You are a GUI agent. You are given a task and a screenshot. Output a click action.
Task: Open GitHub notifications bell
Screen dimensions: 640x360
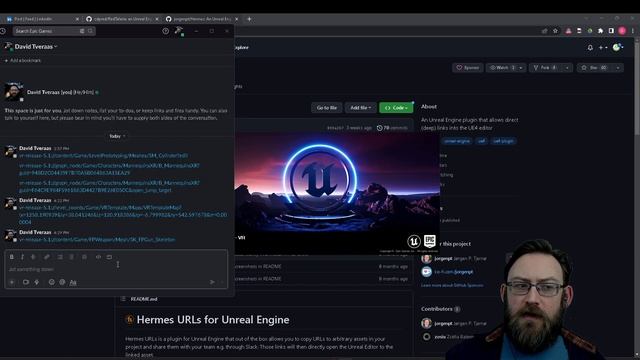pyautogui.click(x=590, y=48)
